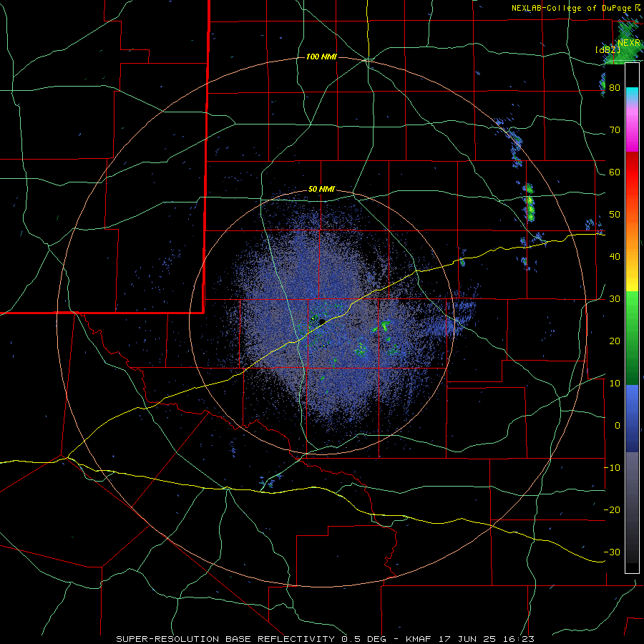644x644 pixels.
Task: Click the -30 value on the dBZ scale
Action: (x=612, y=552)
